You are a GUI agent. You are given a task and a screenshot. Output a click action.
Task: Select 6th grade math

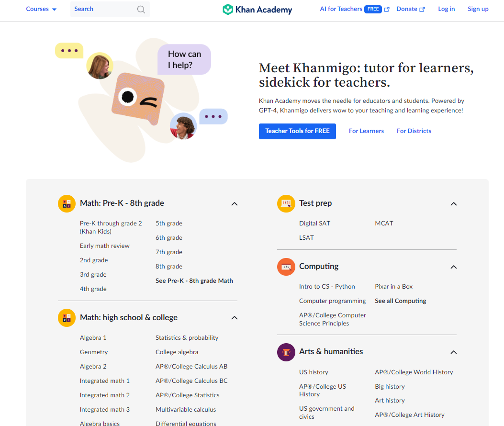[169, 238]
